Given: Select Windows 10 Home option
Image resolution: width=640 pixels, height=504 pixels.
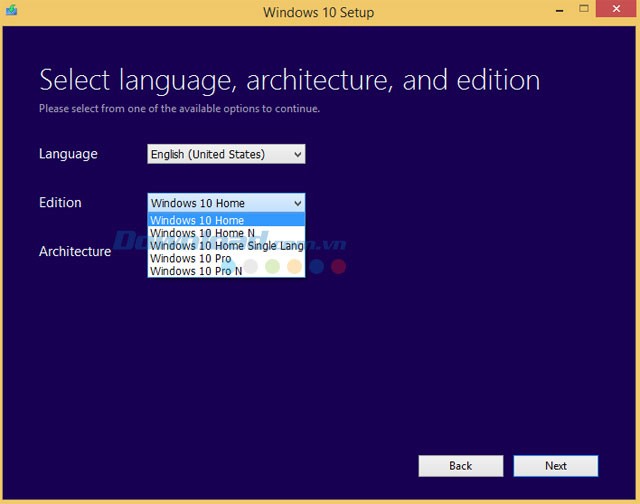Looking at the screenshot, I should coord(226,220).
